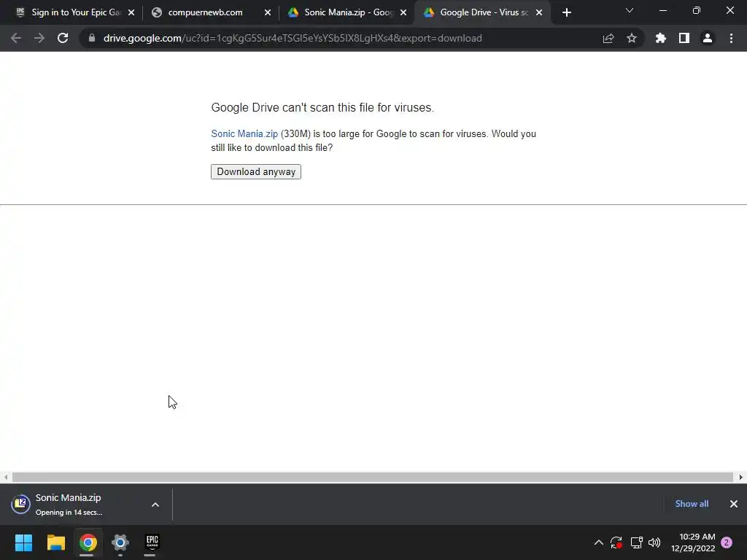The width and height of the screenshot is (747, 560).
Task: Show all downloads
Action: point(692,504)
